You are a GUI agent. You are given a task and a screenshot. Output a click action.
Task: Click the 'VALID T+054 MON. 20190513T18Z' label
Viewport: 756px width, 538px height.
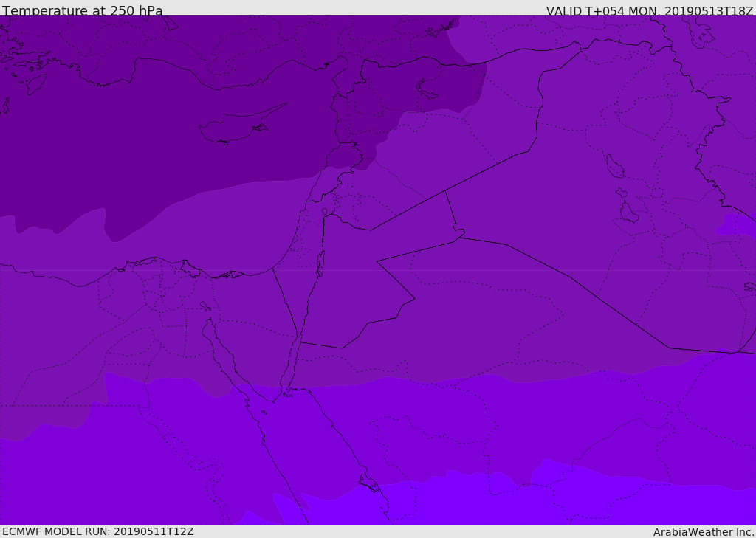[x=650, y=10]
